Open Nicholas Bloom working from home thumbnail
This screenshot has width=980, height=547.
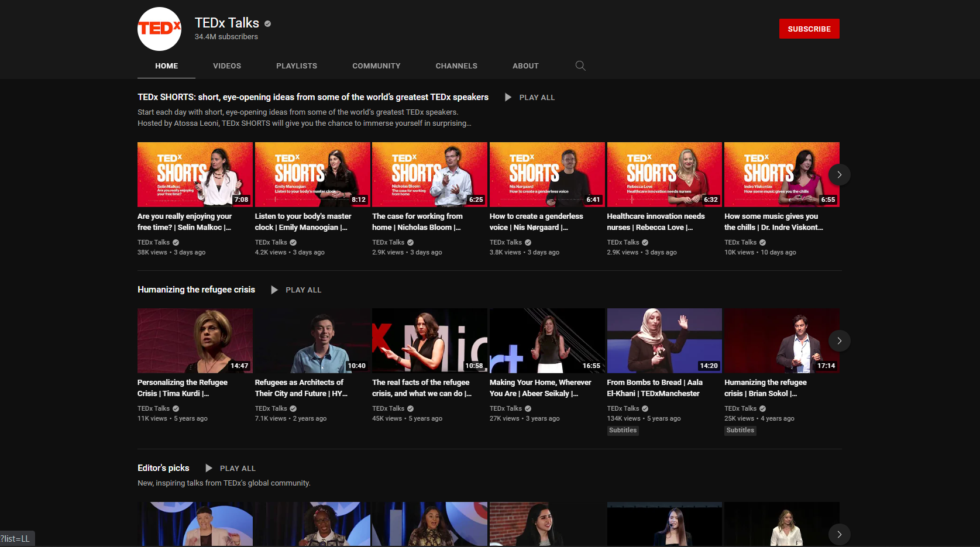[x=429, y=174]
